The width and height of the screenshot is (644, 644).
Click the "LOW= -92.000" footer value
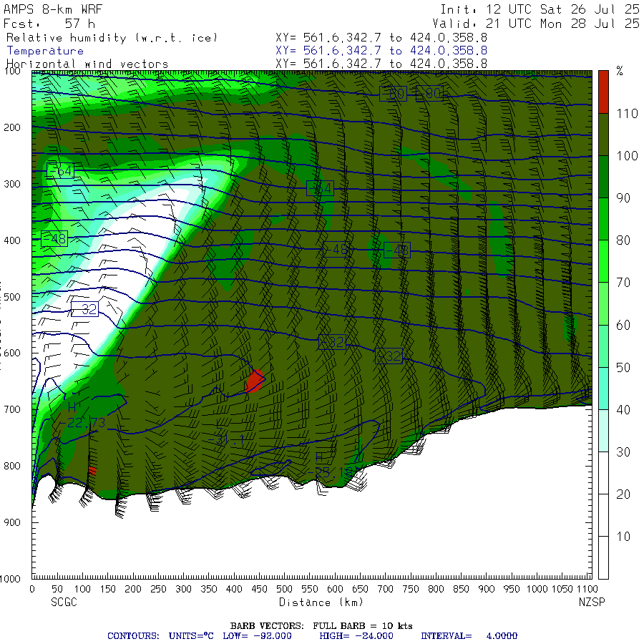(x=257, y=636)
